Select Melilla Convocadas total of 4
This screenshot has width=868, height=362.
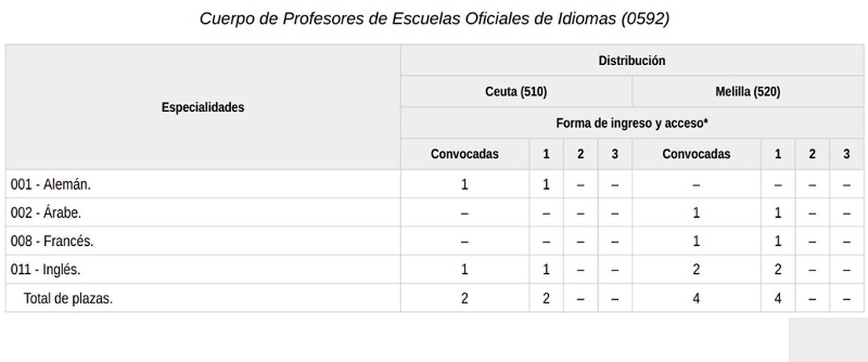pos(696,298)
